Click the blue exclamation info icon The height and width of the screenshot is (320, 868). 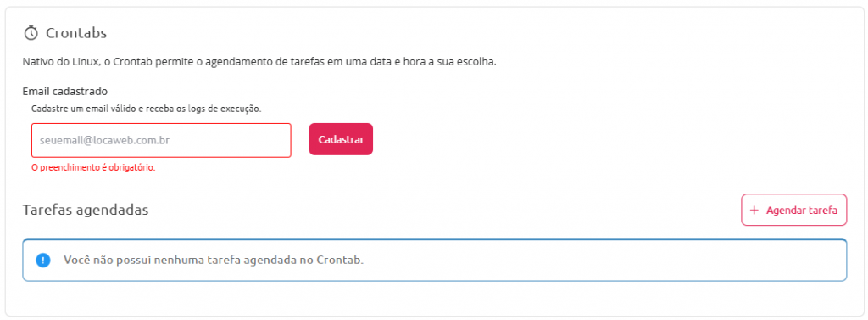point(43,260)
